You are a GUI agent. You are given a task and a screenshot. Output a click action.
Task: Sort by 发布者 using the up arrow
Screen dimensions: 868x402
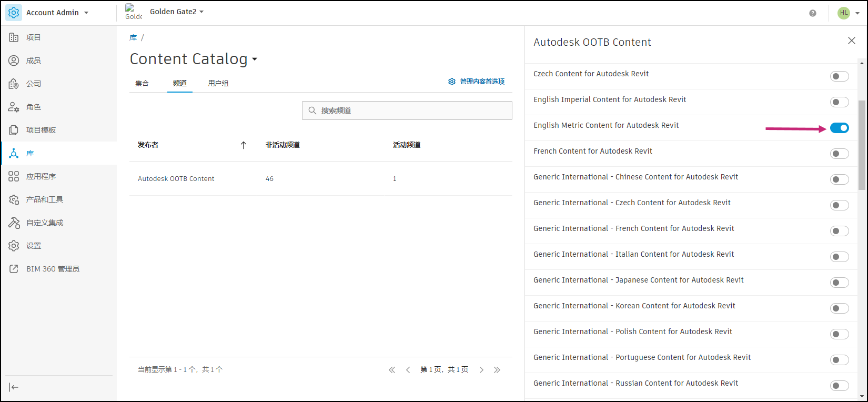tap(244, 145)
